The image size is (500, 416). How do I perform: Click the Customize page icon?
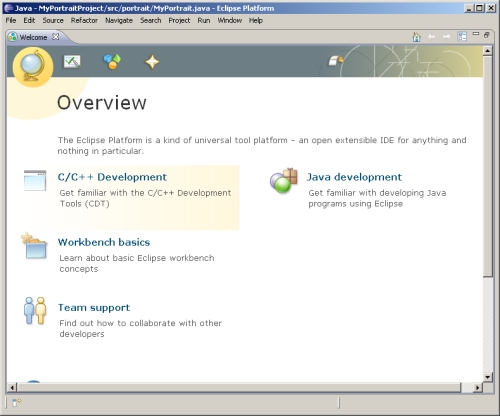coord(462,36)
